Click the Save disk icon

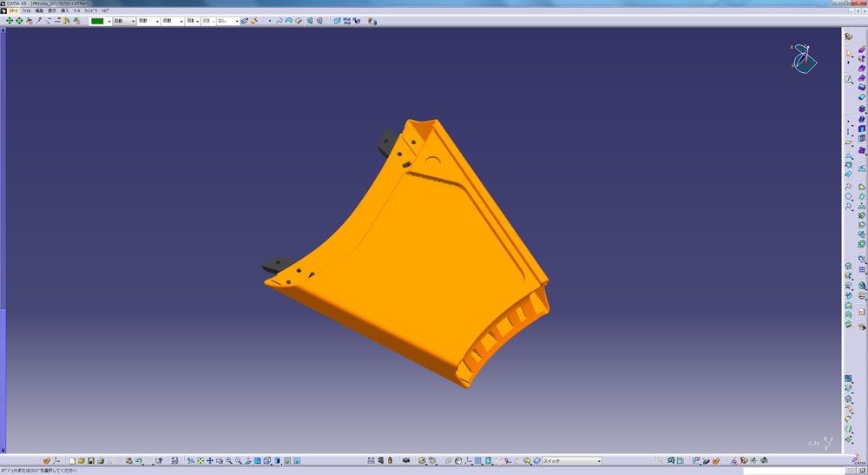91,460
